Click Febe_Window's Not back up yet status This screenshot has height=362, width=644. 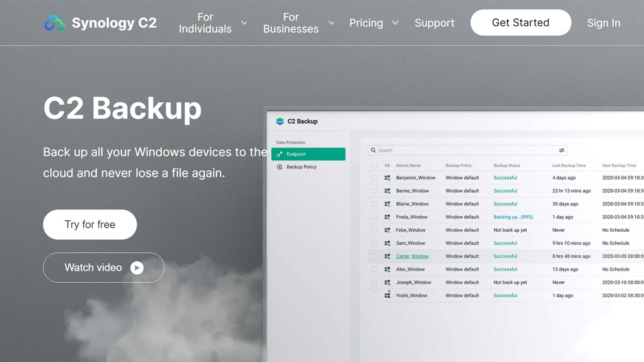click(x=510, y=230)
